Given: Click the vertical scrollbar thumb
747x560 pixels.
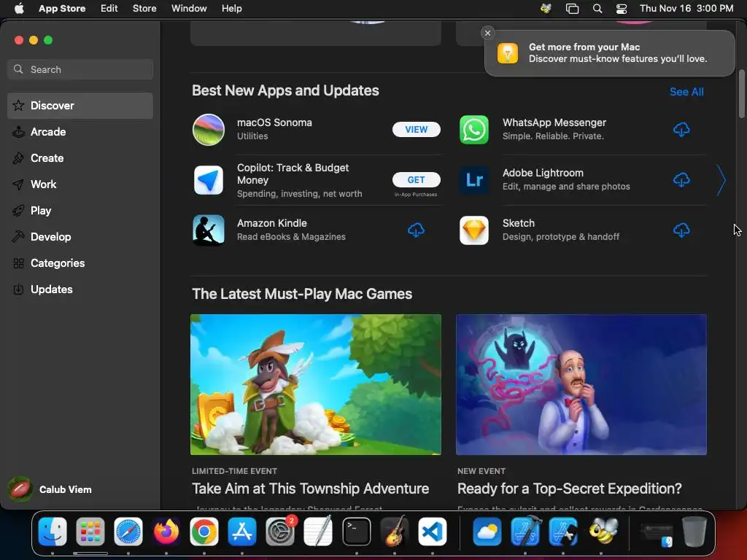Looking at the screenshot, I should click(x=741, y=94).
